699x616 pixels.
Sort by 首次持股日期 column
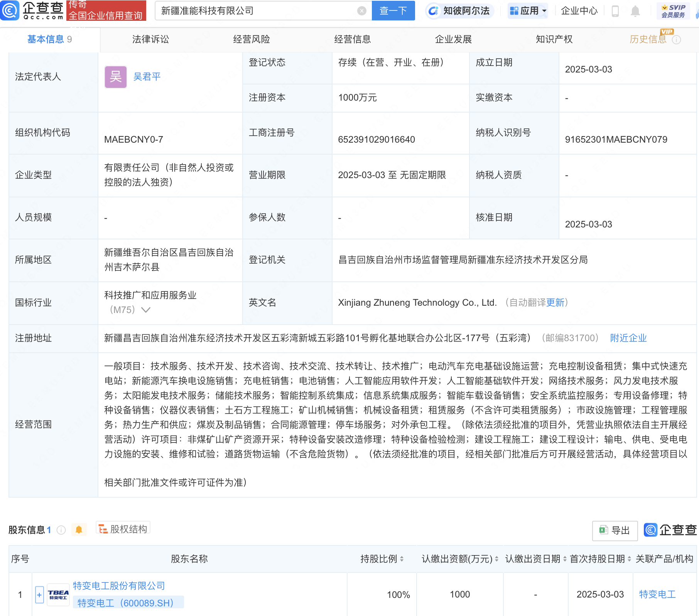point(629,559)
